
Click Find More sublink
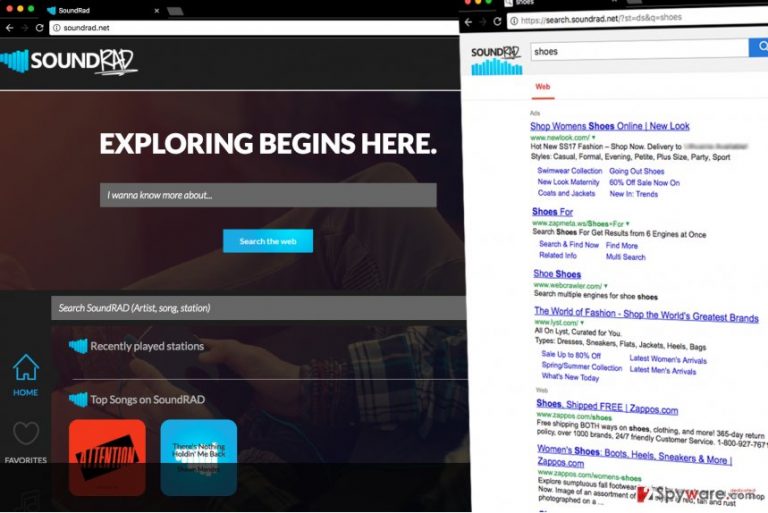[622, 245]
